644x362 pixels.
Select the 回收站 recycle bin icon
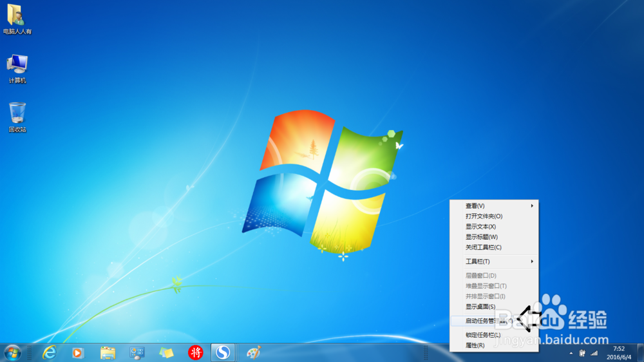pyautogui.click(x=17, y=117)
